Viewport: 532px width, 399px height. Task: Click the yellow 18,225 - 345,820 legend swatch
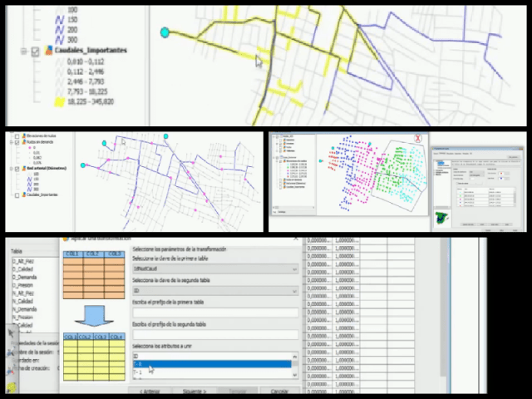(59, 102)
